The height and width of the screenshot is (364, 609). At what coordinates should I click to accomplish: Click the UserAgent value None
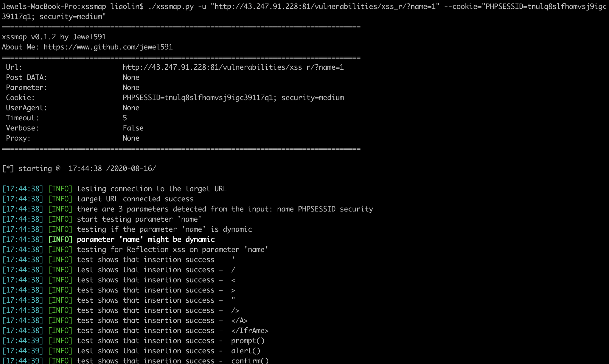131,108
